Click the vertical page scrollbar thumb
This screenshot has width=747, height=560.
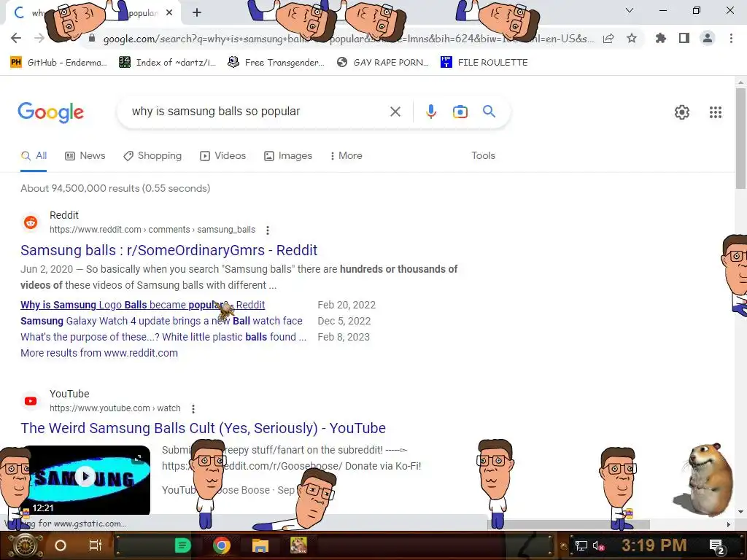tap(740, 138)
